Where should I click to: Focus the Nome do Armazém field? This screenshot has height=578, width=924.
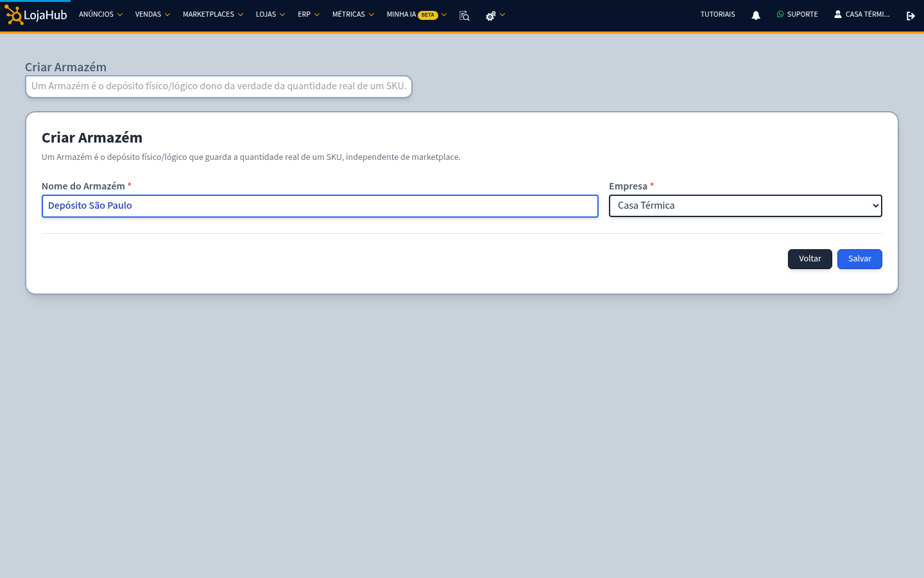(320, 206)
